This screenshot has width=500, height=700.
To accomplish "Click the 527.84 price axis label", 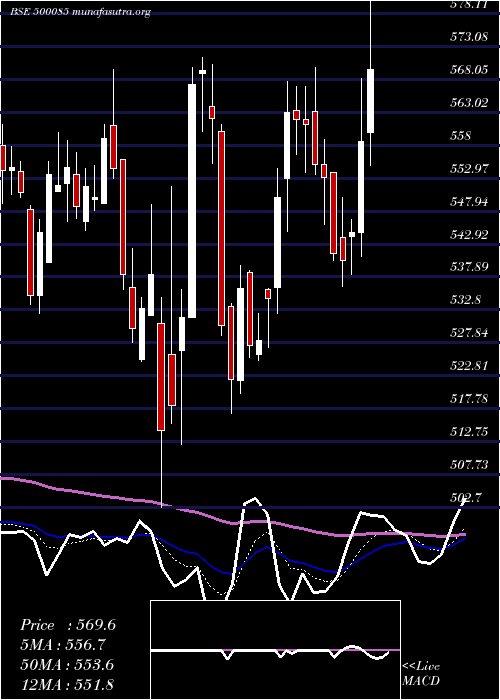I will point(469,333).
